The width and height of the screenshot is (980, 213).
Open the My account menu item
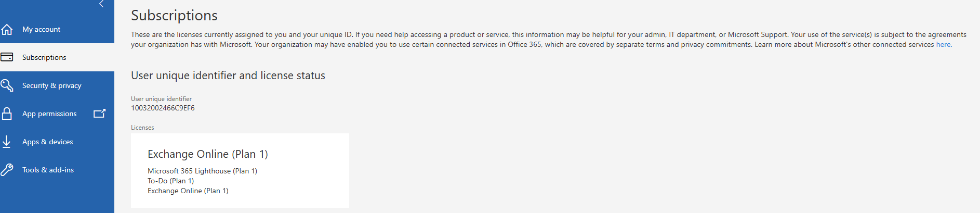[x=41, y=29]
